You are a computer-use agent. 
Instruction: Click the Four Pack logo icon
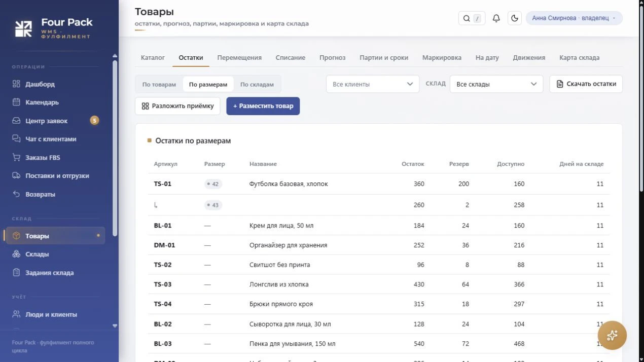click(x=23, y=28)
